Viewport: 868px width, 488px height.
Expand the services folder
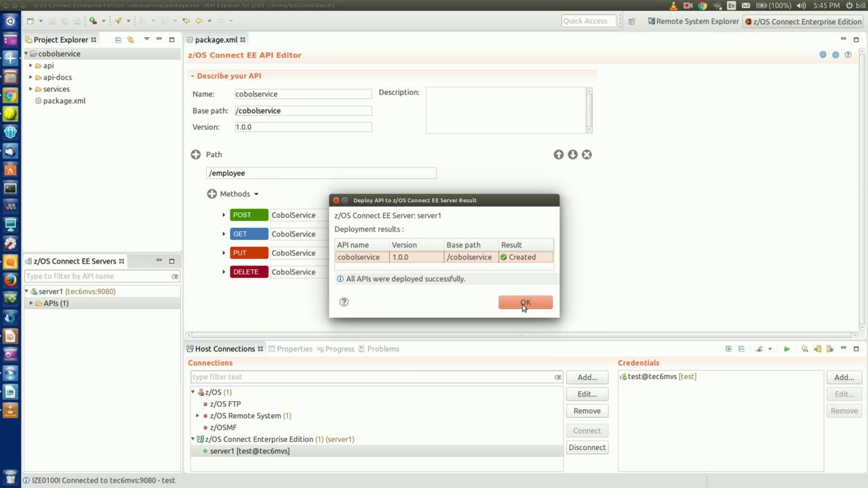tap(31, 89)
